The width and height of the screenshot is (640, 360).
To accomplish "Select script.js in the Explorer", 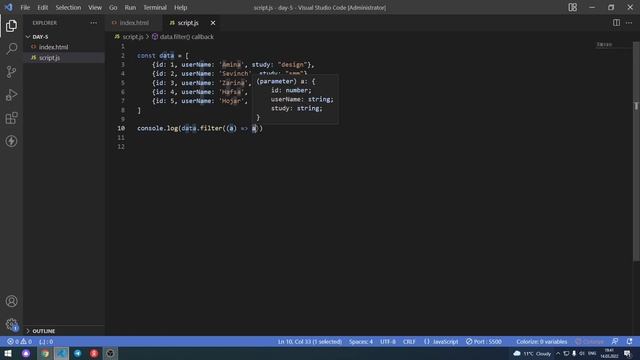I will 64,58.
